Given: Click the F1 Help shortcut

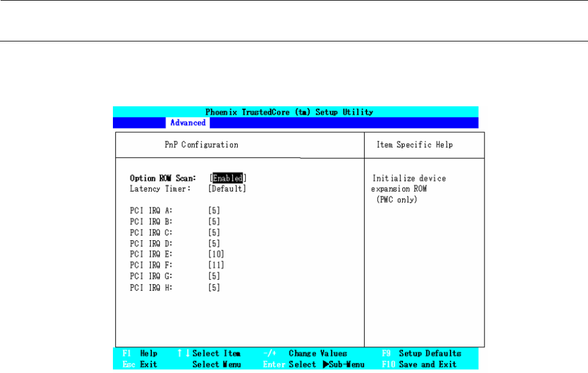Looking at the screenshot, I should coord(140,354).
